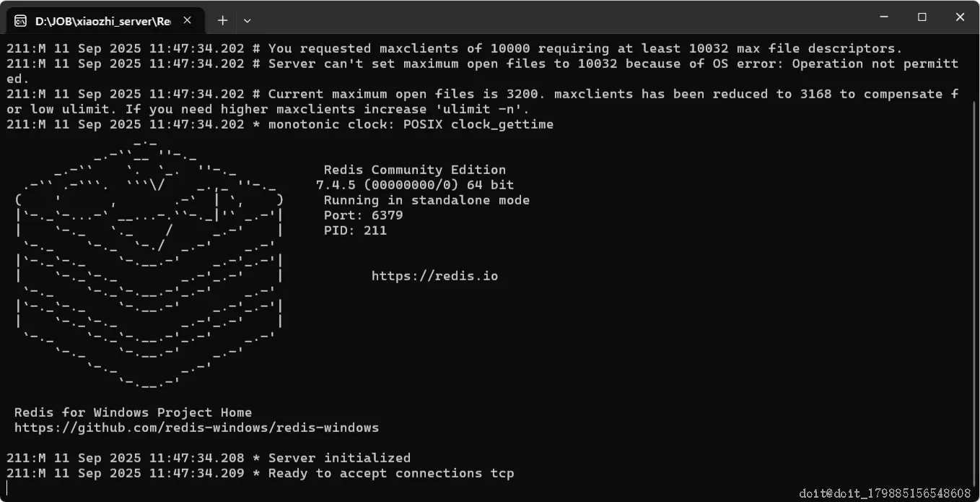Expand the new tab profile dropdown chevron

pos(247,21)
